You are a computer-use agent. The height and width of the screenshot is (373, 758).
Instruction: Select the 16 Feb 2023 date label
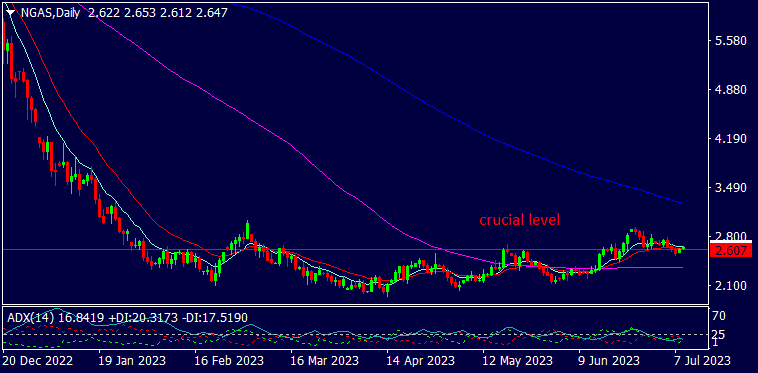[229, 361]
